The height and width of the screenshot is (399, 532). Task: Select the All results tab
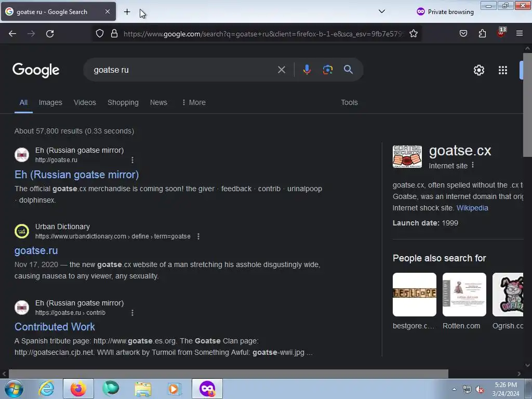pyautogui.click(x=23, y=102)
